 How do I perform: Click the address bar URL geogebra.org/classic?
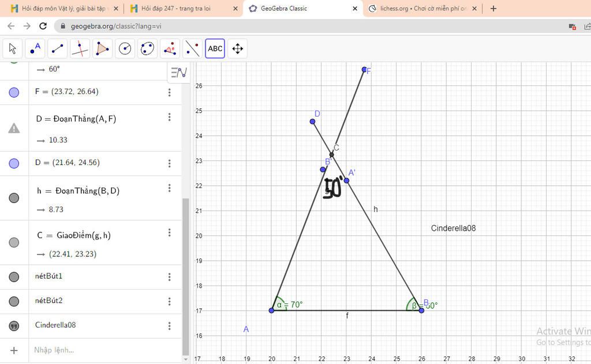(x=116, y=27)
